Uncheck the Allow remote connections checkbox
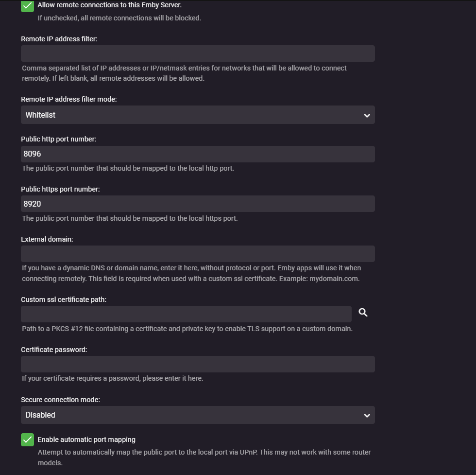476x475 pixels. (28, 6)
